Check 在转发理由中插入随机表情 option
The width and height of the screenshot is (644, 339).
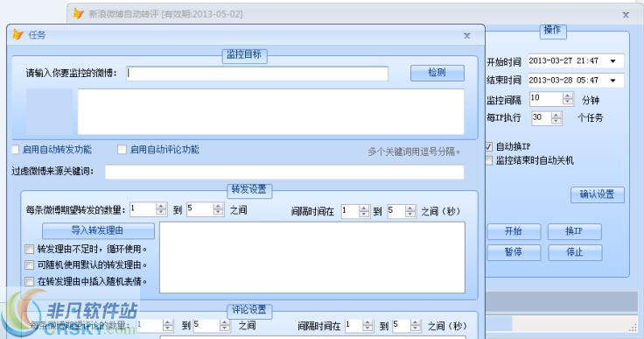(29, 281)
